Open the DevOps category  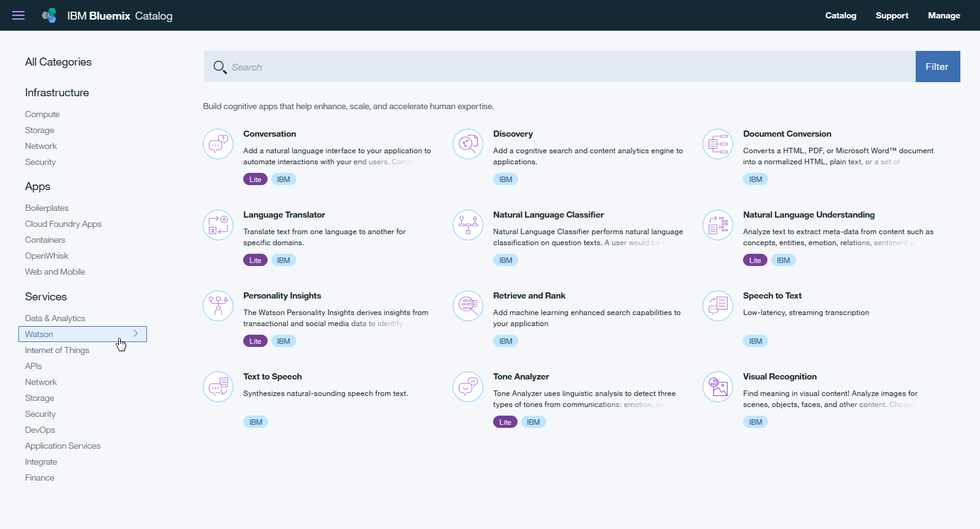pos(40,430)
